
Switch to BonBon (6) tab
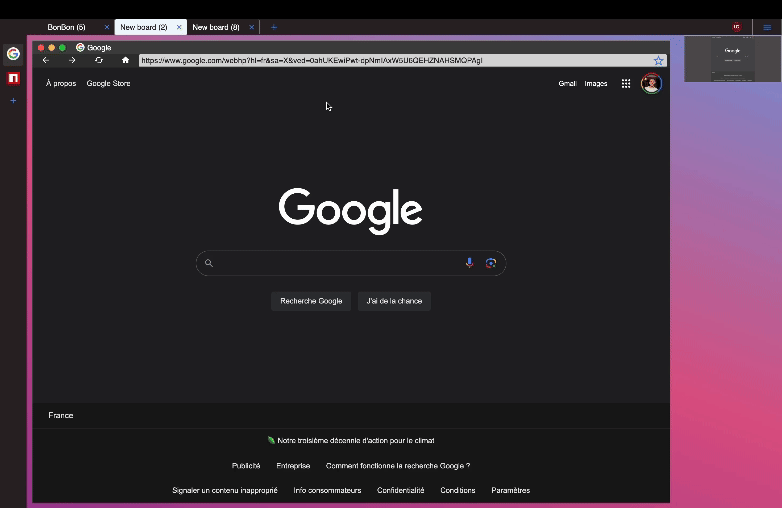click(66, 27)
